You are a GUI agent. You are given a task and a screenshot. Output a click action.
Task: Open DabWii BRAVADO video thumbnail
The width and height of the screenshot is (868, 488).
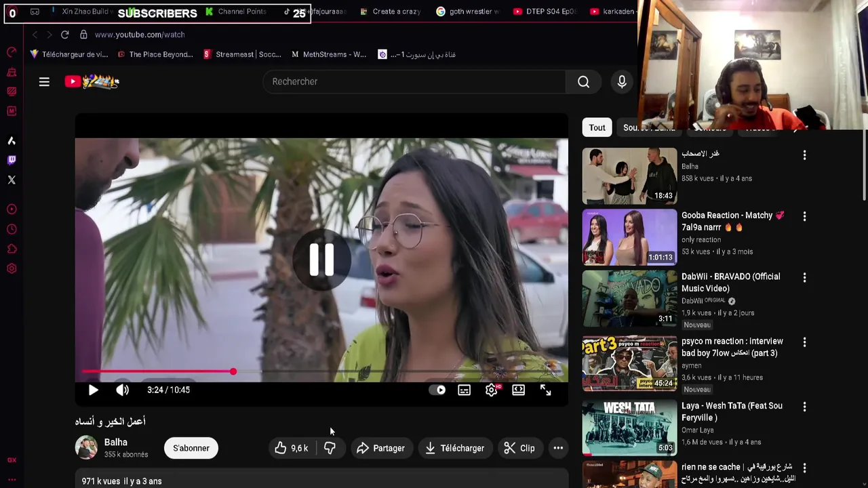629,299
